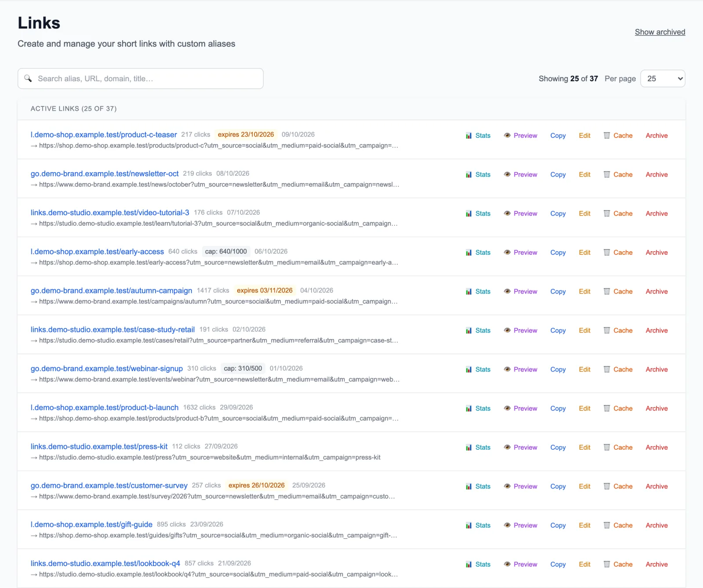
Task: Clear Cache for video-tutorial-3
Action: point(618,214)
